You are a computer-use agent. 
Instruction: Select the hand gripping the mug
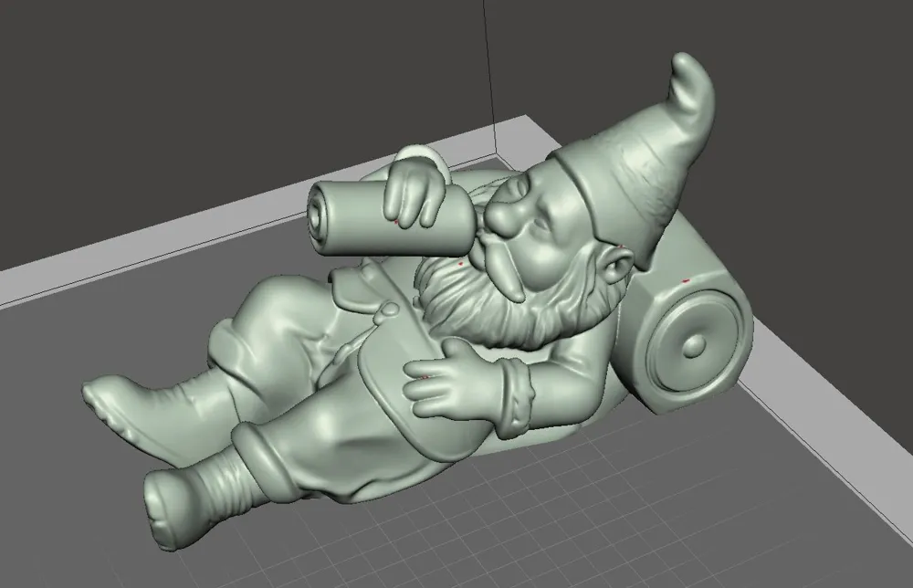(x=409, y=201)
